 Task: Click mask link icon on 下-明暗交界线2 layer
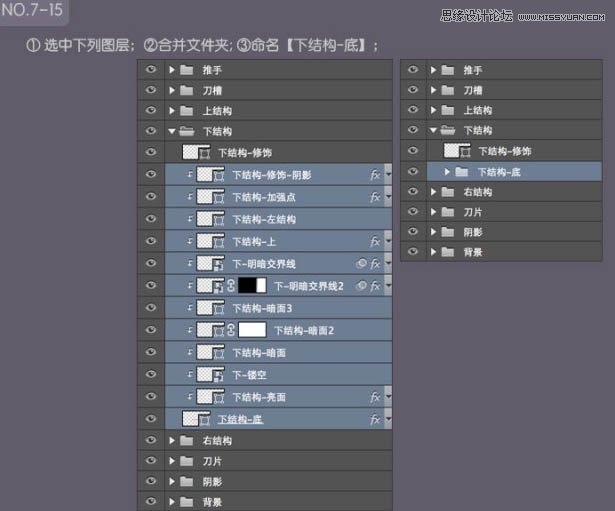231,286
